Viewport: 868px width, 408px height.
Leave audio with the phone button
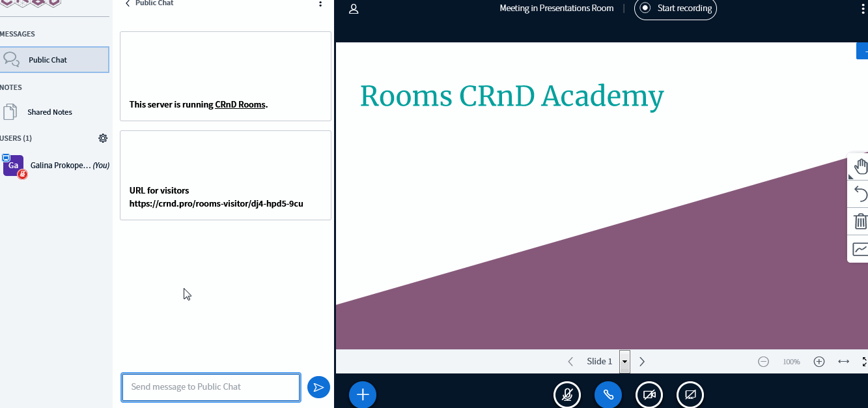[x=608, y=394]
